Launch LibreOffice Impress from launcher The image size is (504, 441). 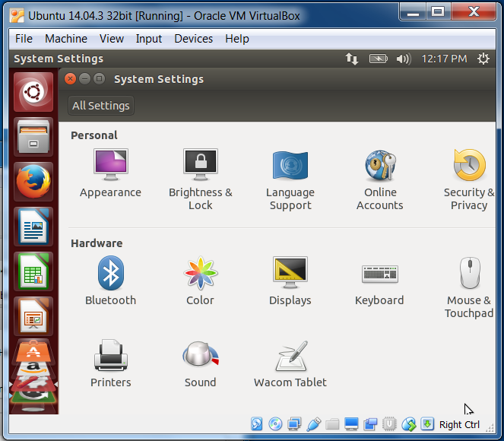coord(33,316)
